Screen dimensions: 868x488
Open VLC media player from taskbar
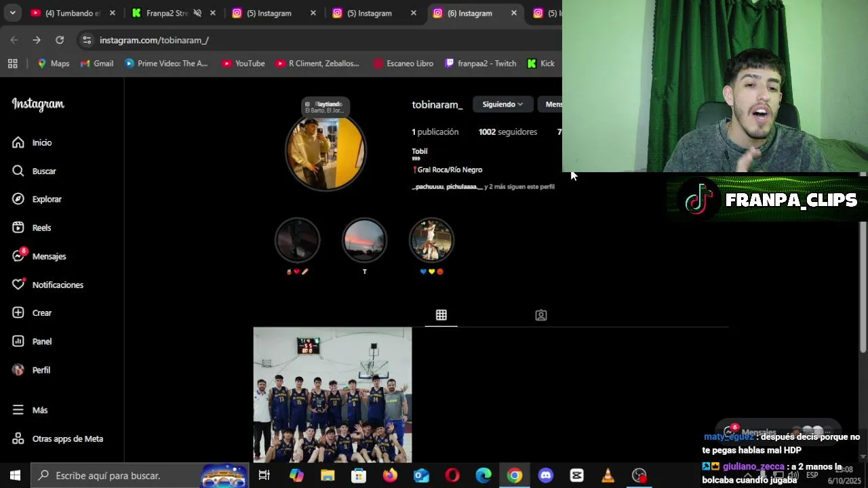608,476
